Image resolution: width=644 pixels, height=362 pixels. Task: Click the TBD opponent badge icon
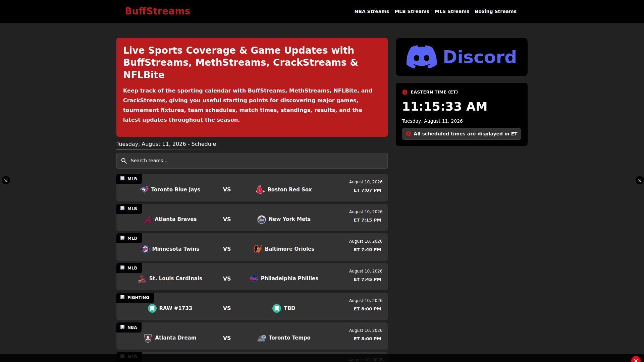click(277, 308)
